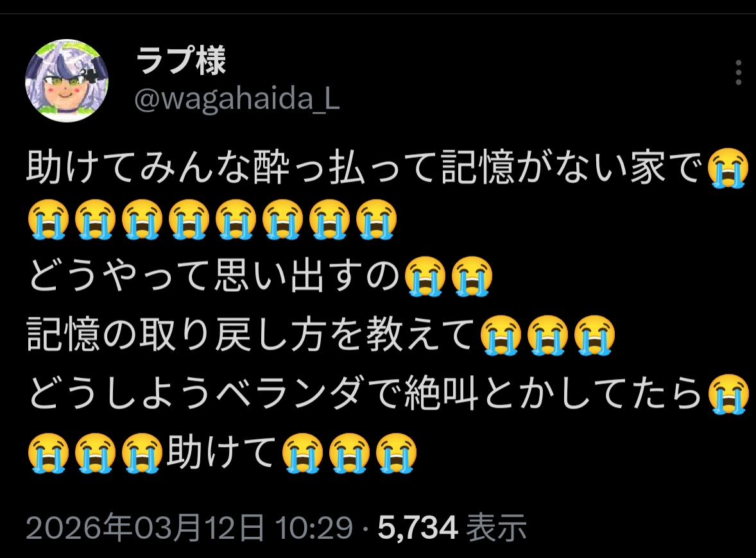Click the crying emoji right after 家で
Screen dimensions: 756x558
(x=728, y=169)
